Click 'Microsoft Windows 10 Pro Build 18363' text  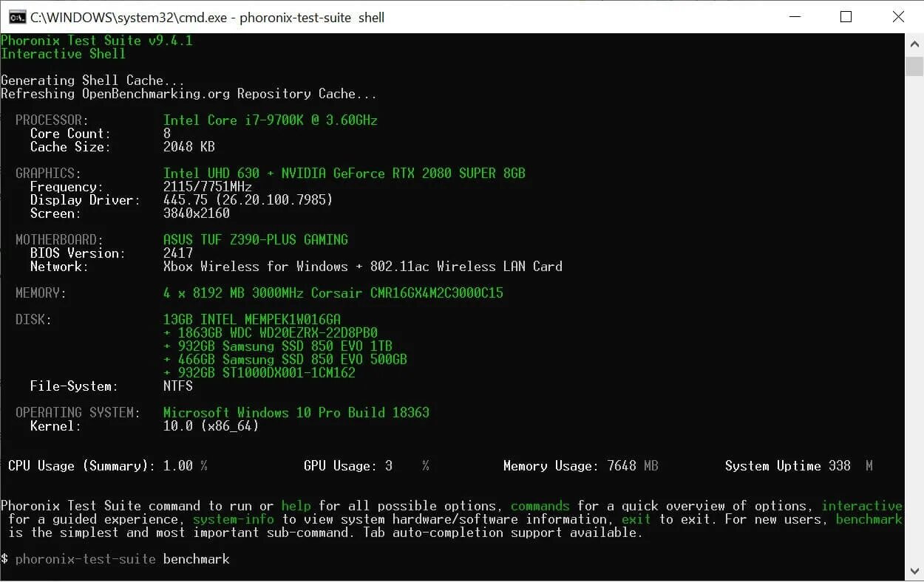pos(296,413)
